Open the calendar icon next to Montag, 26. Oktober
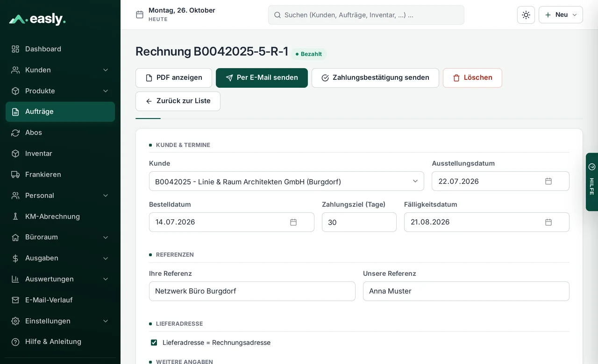This screenshot has height=364, width=598. [140, 14]
